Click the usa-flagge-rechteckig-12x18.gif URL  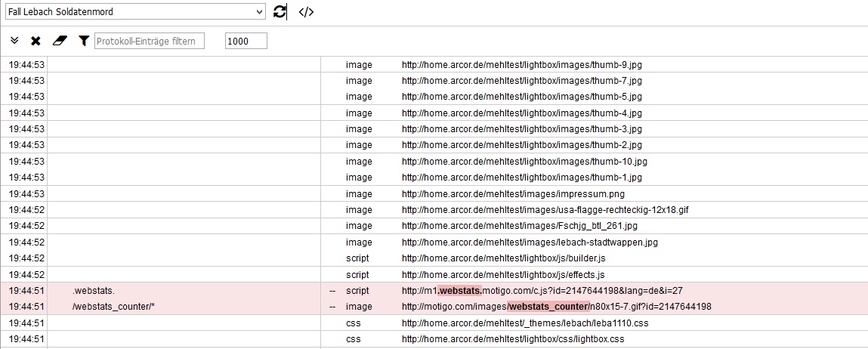[545, 210]
